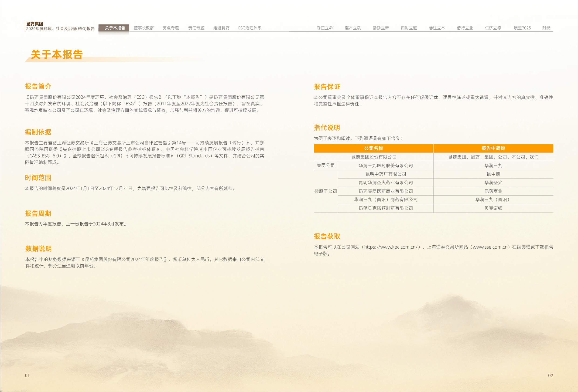578x392 pixels.
Task: Select the 眷注立本 section tab
Action: pos(437,28)
